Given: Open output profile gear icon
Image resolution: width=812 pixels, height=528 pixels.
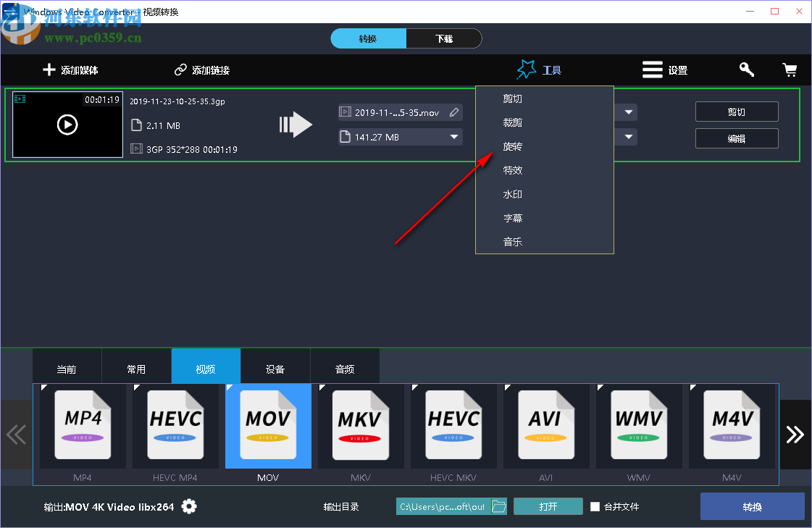Looking at the screenshot, I should point(189,506).
